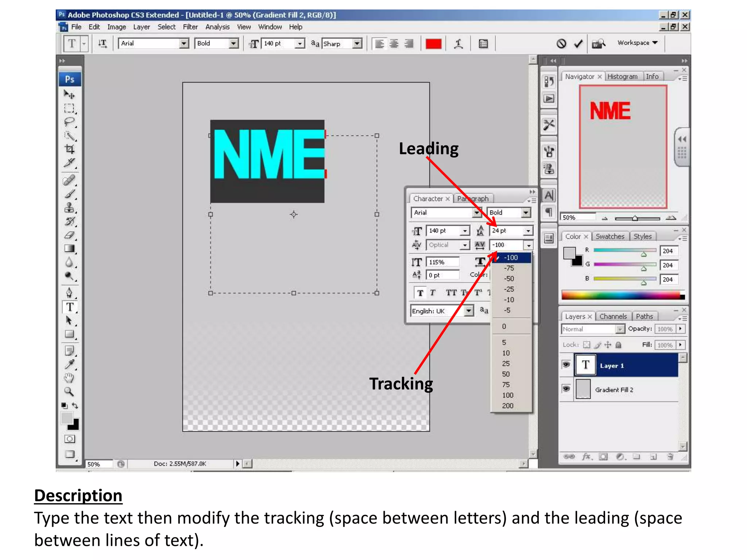The width and height of the screenshot is (747, 560).
Task: Toggle Faux Italic in Character panel
Action: coord(433,293)
